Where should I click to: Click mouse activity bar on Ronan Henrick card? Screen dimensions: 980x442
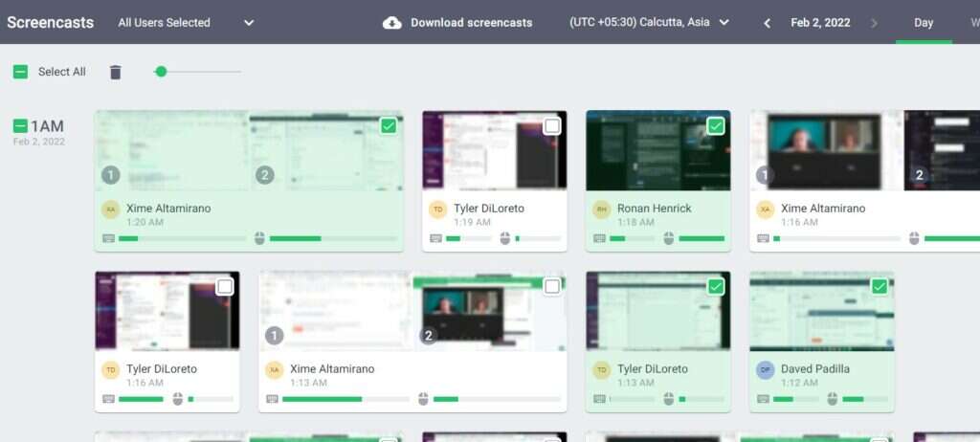pyautogui.click(x=702, y=238)
